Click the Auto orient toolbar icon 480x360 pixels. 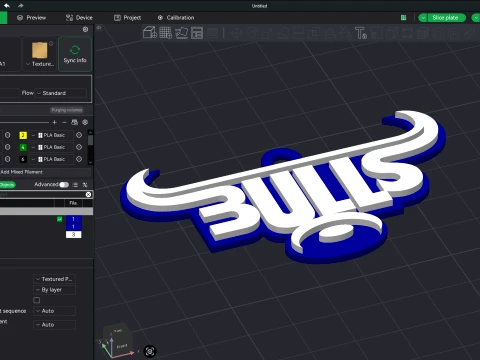181,33
